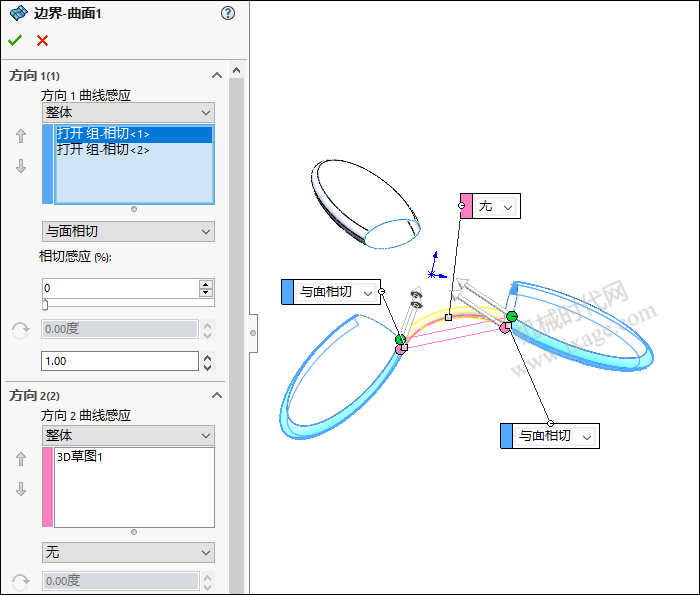
Task: Move direction 2 curve down
Action: [21, 489]
